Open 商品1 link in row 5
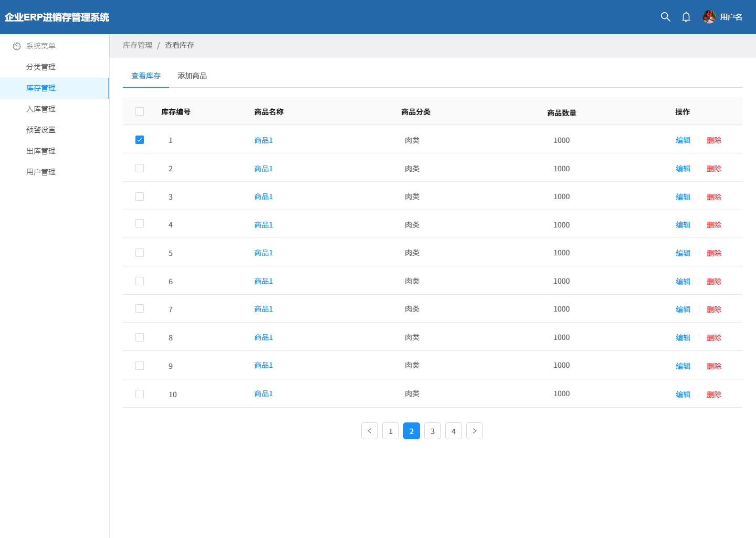 pyautogui.click(x=264, y=253)
